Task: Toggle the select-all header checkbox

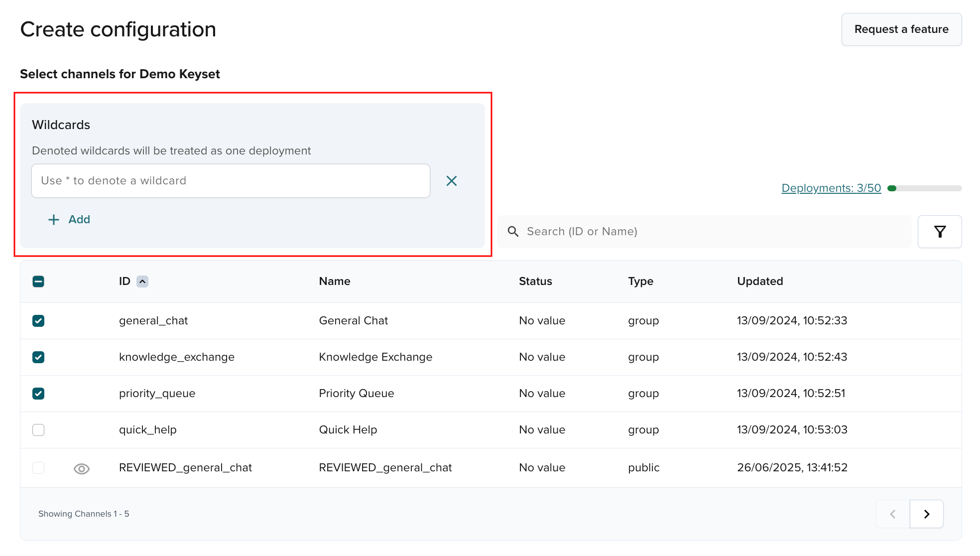Action: 38,281
